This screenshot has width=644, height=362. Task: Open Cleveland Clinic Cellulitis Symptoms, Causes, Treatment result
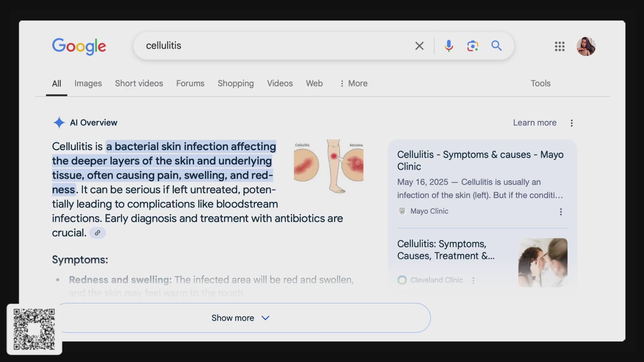click(x=446, y=250)
